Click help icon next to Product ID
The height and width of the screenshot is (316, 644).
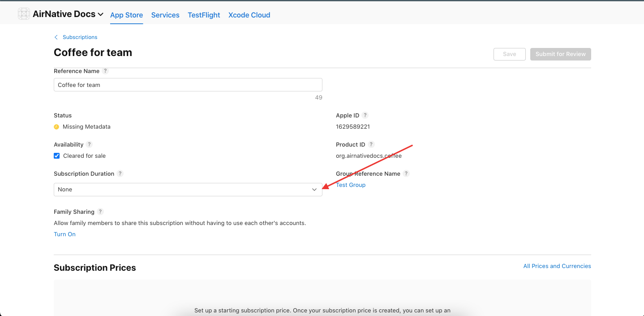coord(371,144)
